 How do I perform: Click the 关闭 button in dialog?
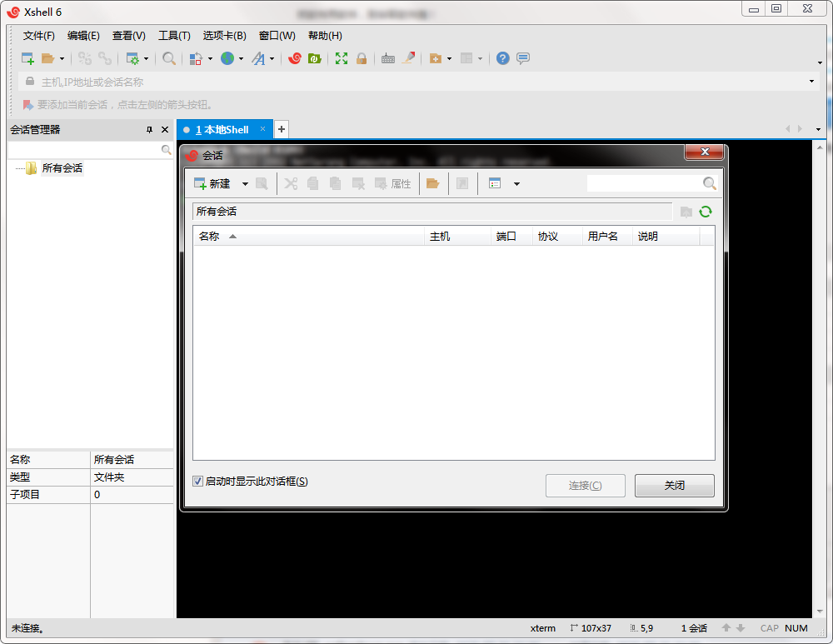[x=675, y=486]
